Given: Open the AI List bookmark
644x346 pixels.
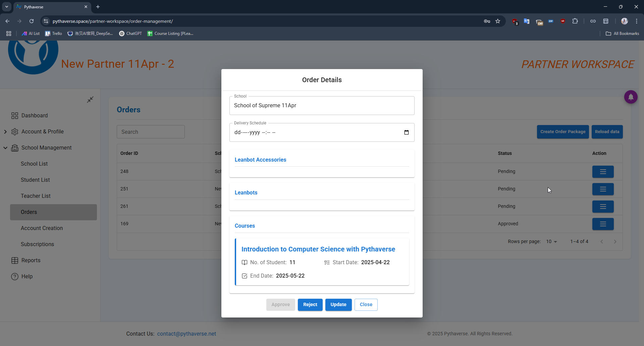Looking at the screenshot, I should pyautogui.click(x=31, y=34).
